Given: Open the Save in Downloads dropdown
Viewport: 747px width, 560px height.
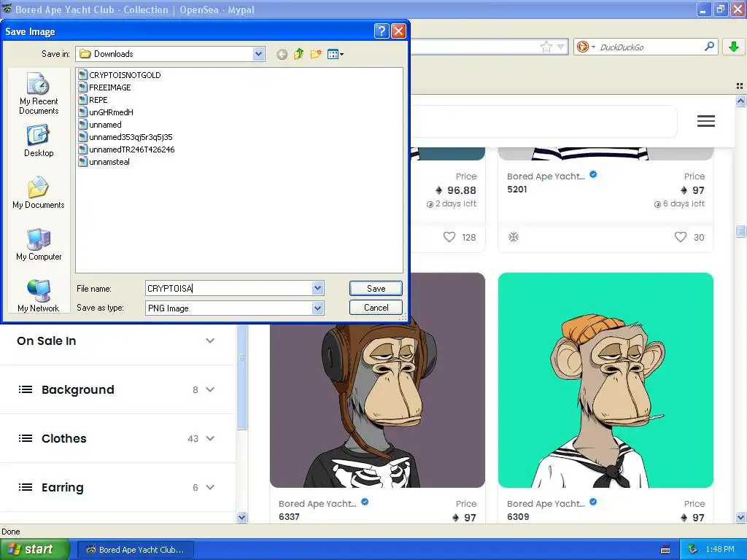Looking at the screenshot, I should pyautogui.click(x=258, y=54).
